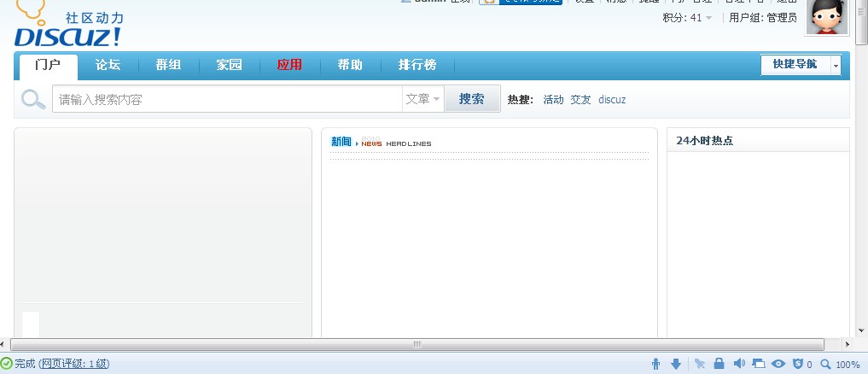This screenshot has height=374, width=868.
Task: Open the 排行榜 navigation tab
Action: click(x=417, y=65)
